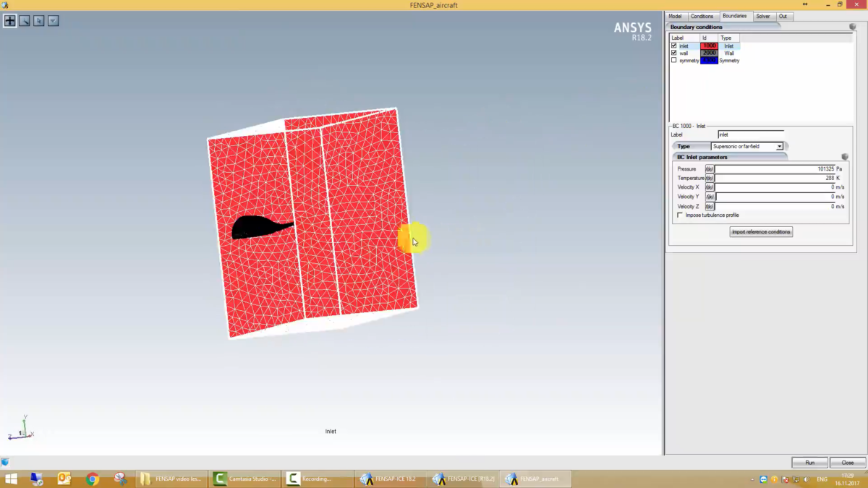This screenshot has height=488, width=868.
Task: Click the Pressure value field 101325
Action: [x=775, y=169]
